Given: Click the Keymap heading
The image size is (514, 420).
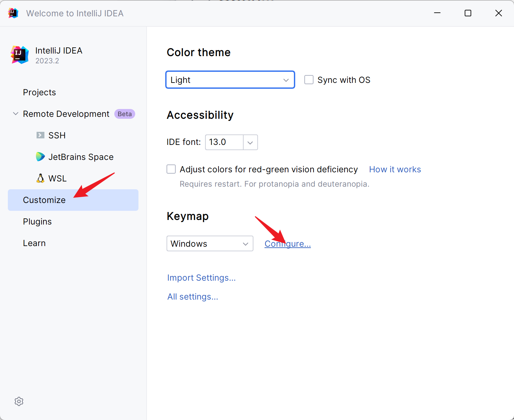Looking at the screenshot, I should (188, 216).
